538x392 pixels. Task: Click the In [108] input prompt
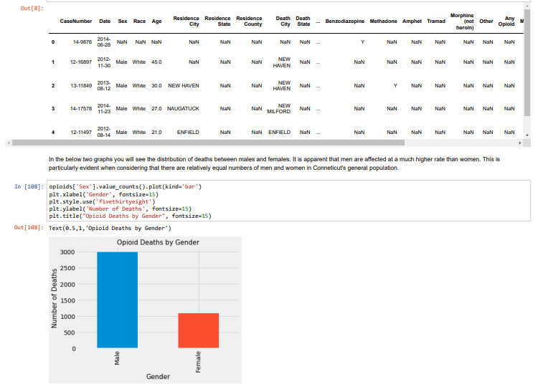(29, 187)
